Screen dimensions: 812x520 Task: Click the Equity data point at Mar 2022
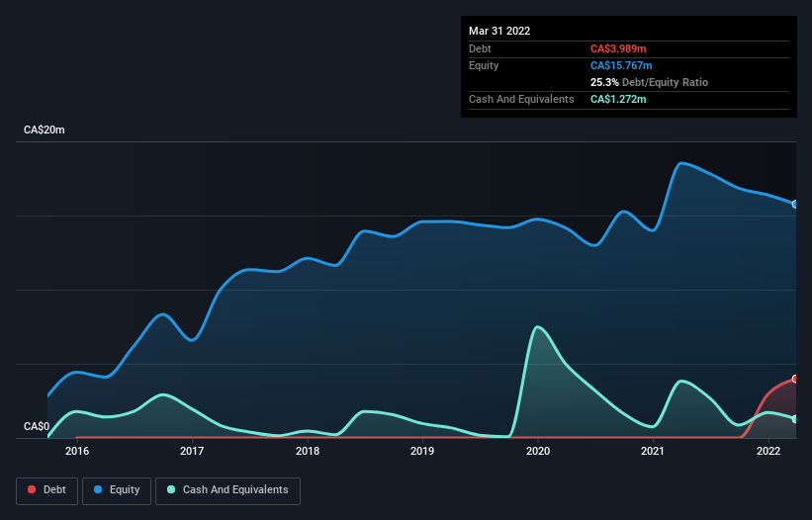click(x=795, y=205)
